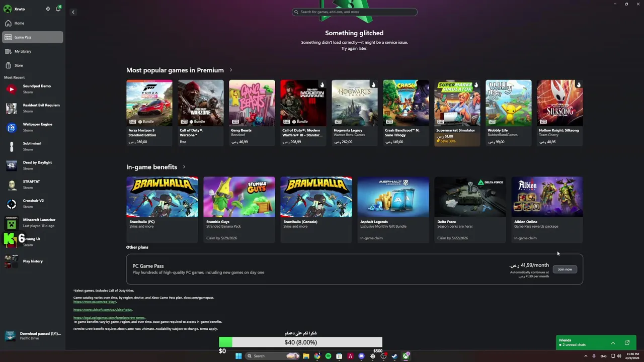Pop out the Friends panel
Viewport: 644px width, 362px height.
(x=627, y=343)
